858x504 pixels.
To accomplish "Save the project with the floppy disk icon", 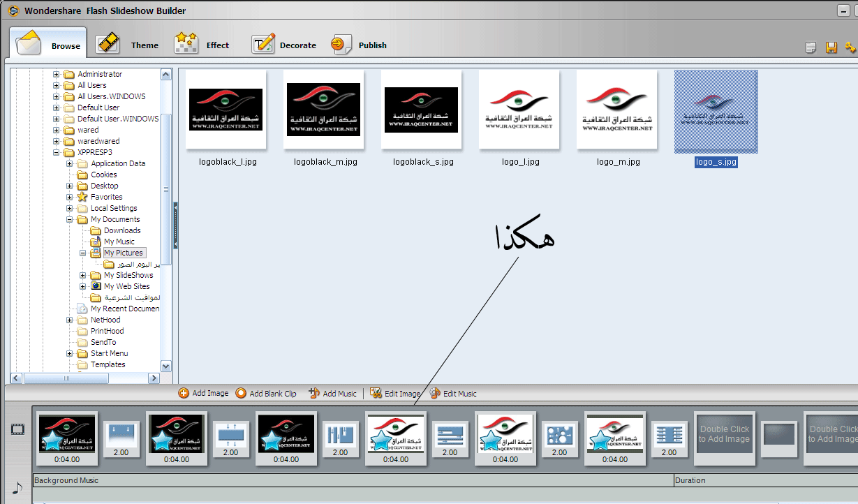I will pyautogui.click(x=831, y=47).
